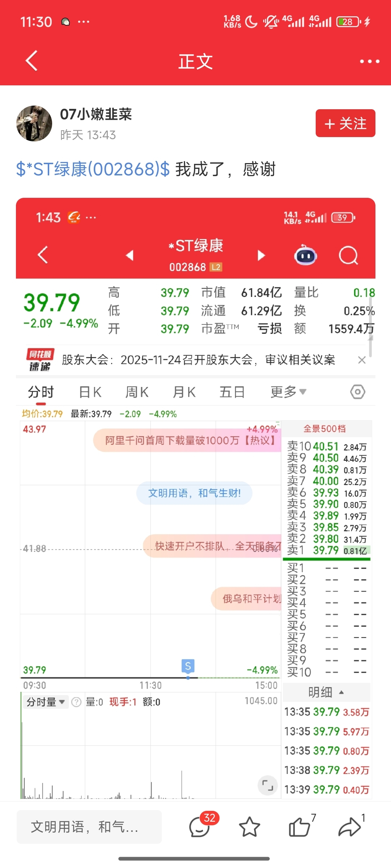The width and height of the screenshot is (391, 868).
Task: Expand the 更多 chart period dropdown
Action: point(289,392)
